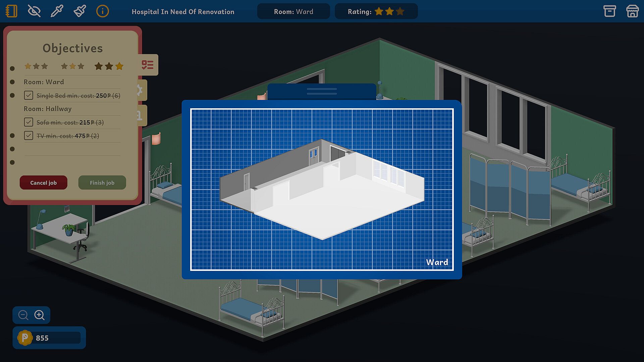644x362 pixels.
Task: Open the storage box inventory icon
Action: pos(609,11)
